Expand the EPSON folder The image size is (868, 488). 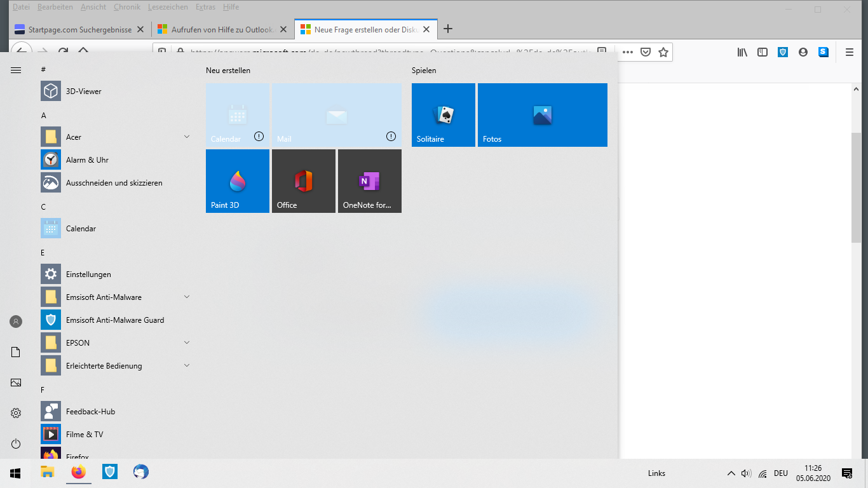[187, 343]
